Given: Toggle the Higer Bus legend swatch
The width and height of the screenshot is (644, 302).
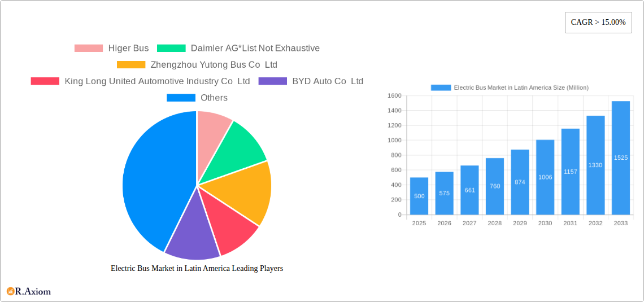Looking at the screenshot, I should (88, 49).
